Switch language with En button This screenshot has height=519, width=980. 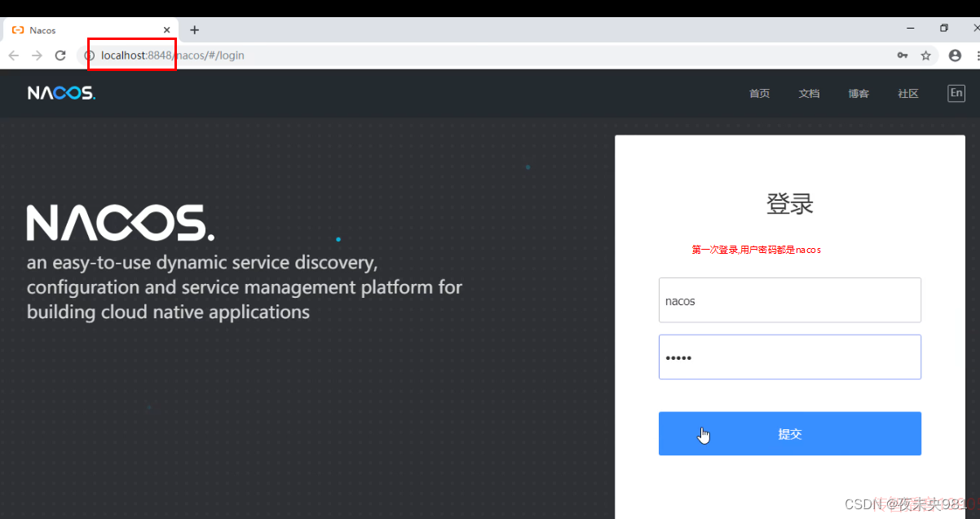pos(956,93)
